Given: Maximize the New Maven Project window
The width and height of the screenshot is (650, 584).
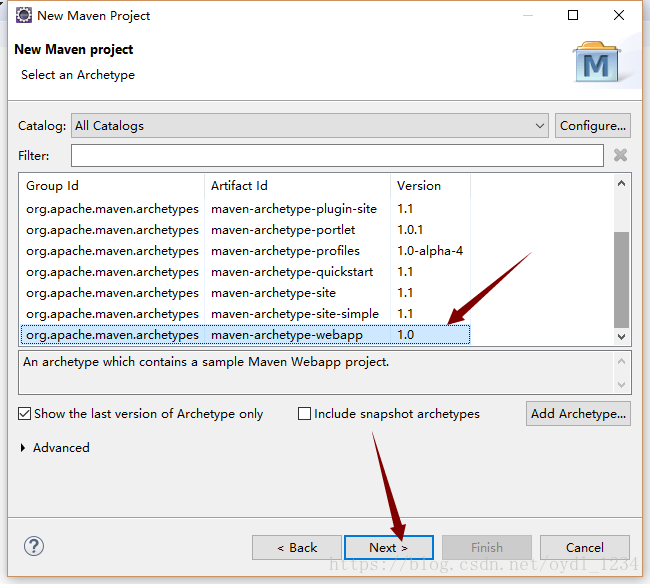Looking at the screenshot, I should pyautogui.click(x=573, y=15).
